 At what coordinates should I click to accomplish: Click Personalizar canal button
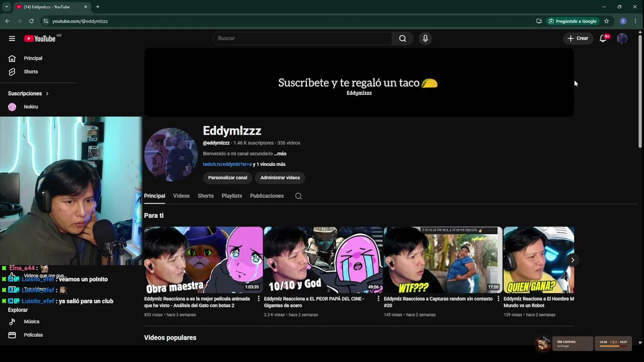coord(227,177)
